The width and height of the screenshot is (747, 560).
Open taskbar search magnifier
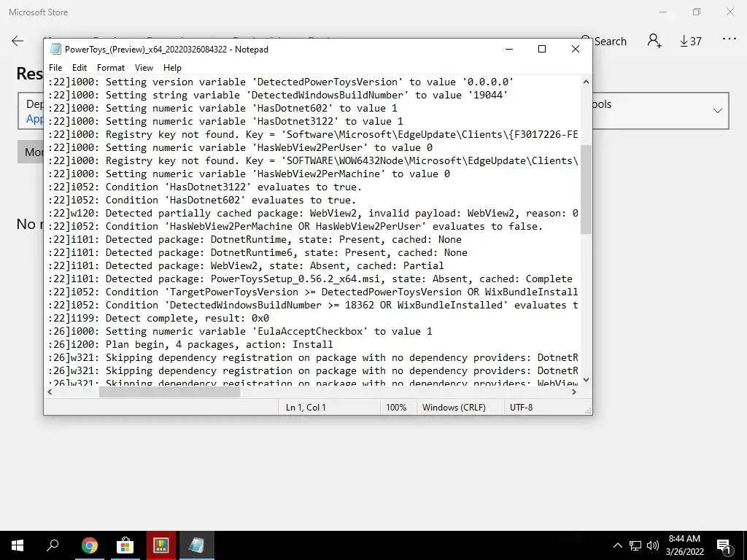click(x=53, y=545)
